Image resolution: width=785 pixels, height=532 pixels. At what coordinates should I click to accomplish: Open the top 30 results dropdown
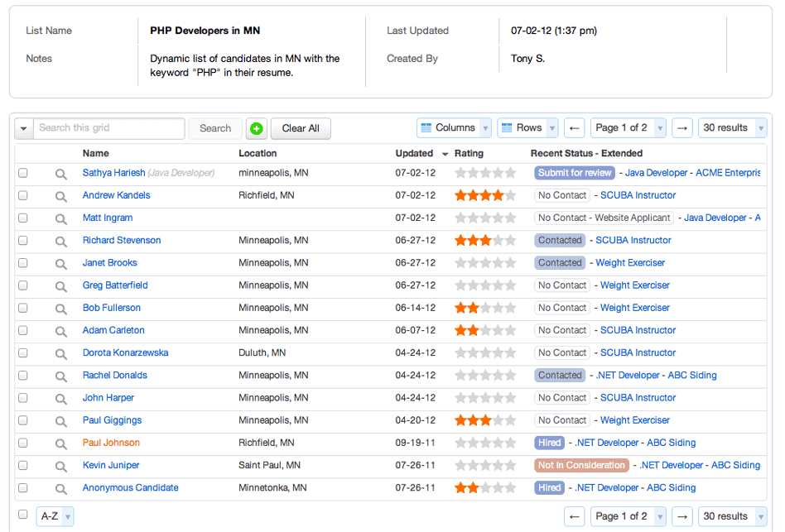coord(733,128)
